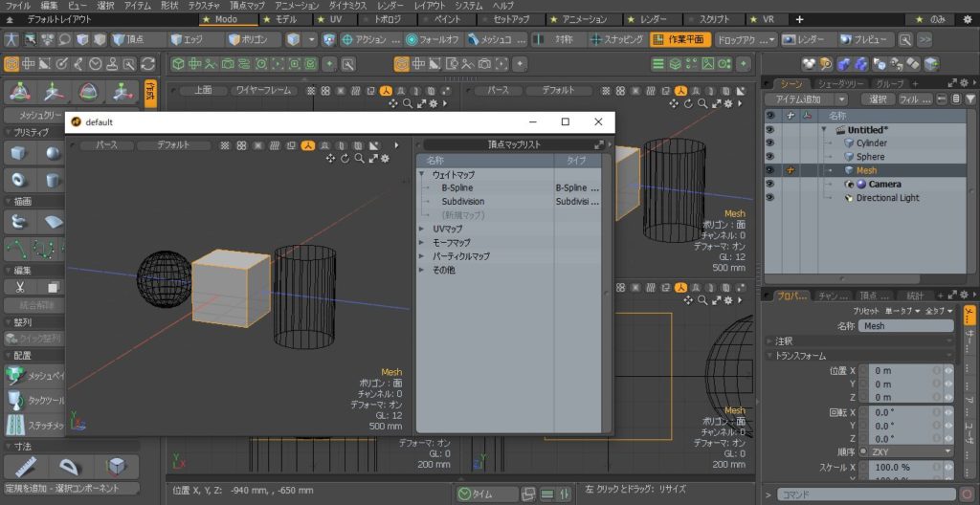This screenshot has height=505, width=980.
Task: Select the sphere primitive tool
Action: click(x=53, y=154)
